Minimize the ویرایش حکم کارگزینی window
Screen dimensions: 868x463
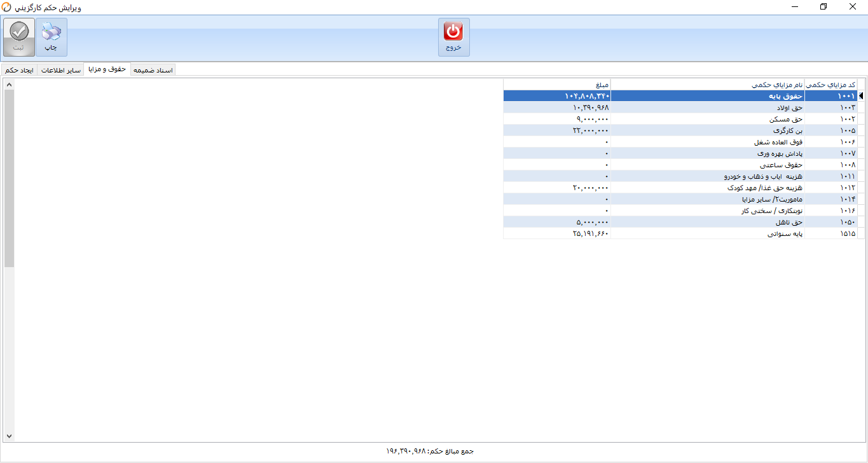(795, 7)
